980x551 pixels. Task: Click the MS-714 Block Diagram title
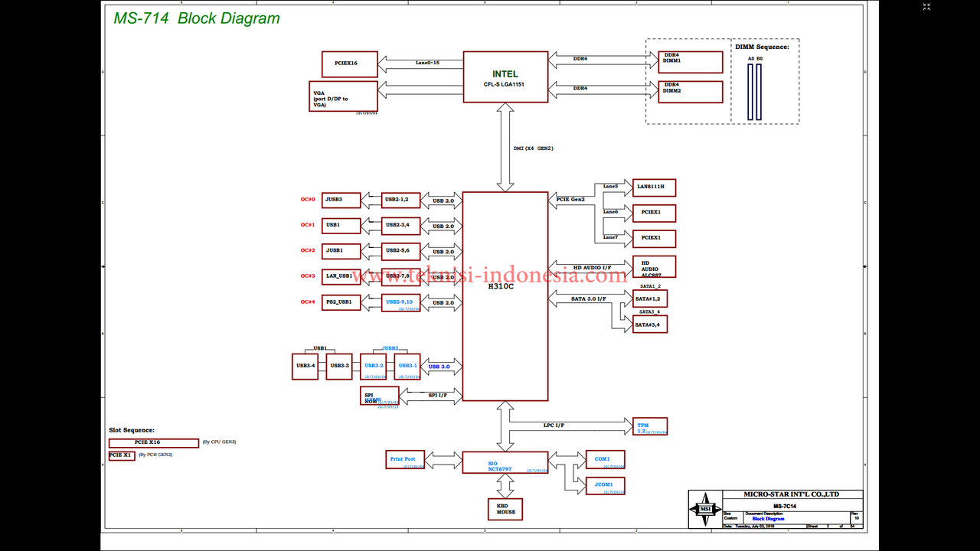[197, 18]
